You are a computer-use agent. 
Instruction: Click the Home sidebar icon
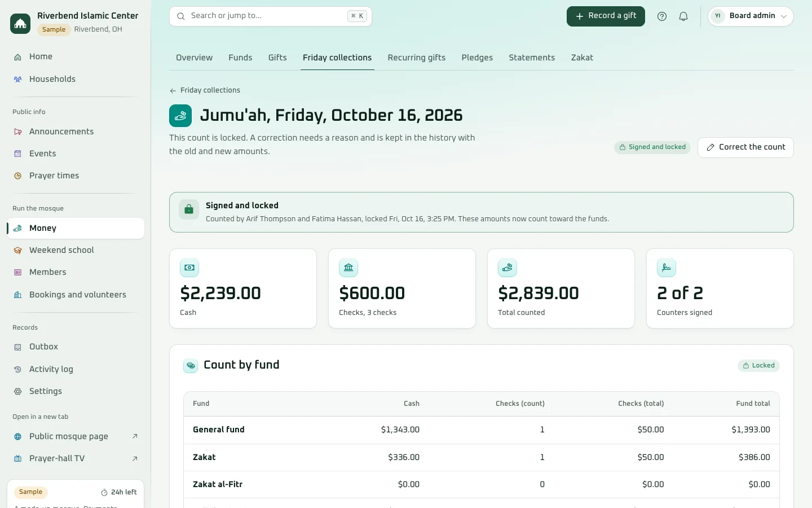(x=18, y=57)
